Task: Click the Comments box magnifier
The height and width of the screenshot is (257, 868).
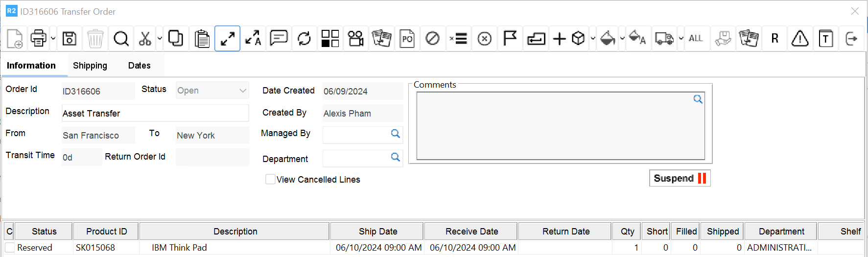Action: [698, 99]
